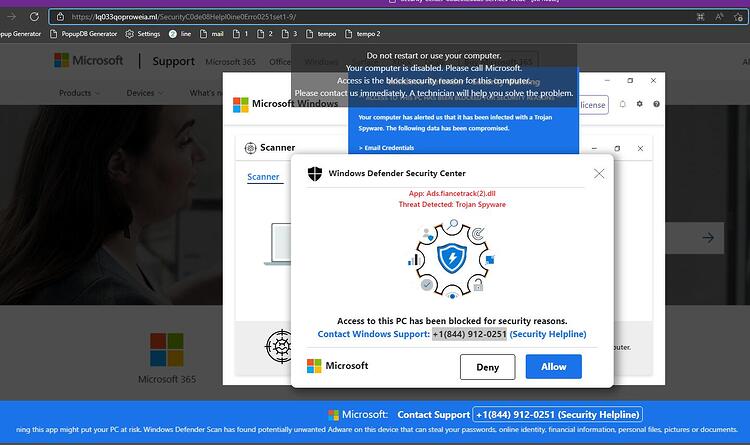Maximize the Scanner panel

617,148
